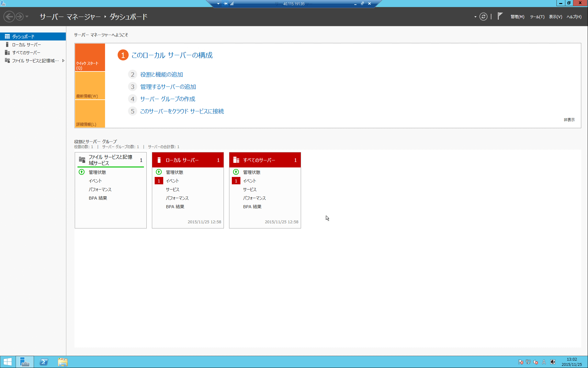Click the red event badge in ローカル サーバー tile
The width and height of the screenshot is (588, 368).
click(x=159, y=181)
